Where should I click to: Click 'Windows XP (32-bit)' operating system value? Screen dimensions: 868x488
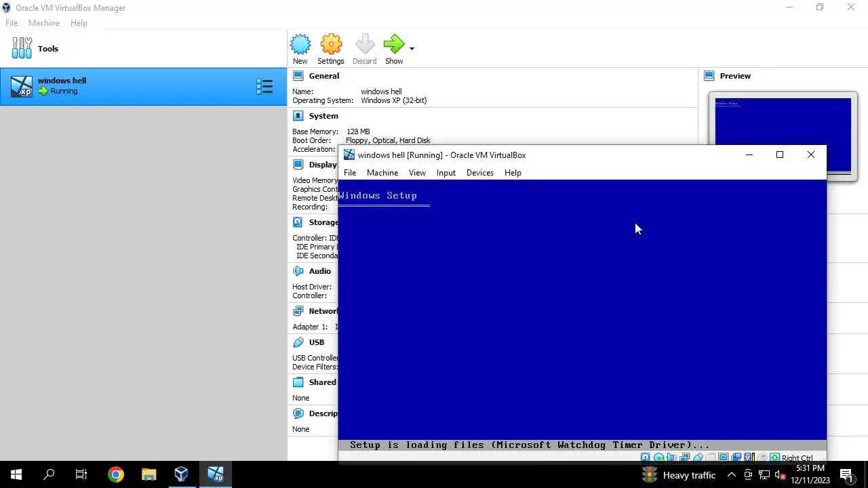pyautogui.click(x=393, y=100)
